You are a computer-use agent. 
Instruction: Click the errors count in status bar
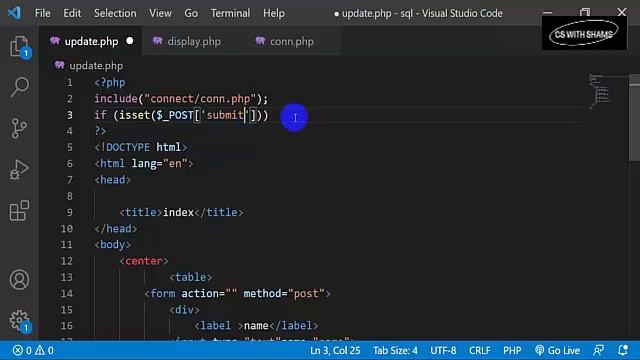coord(22,350)
